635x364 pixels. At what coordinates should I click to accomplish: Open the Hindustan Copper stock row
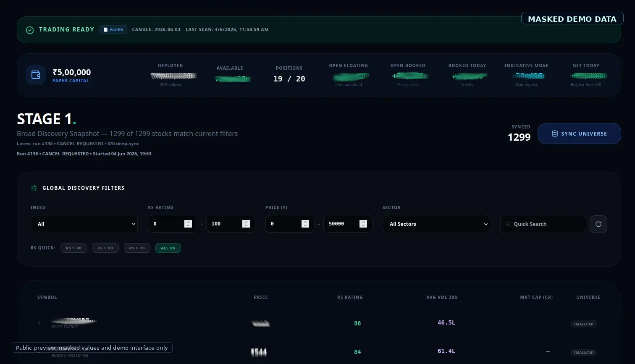pyautogui.click(x=319, y=352)
